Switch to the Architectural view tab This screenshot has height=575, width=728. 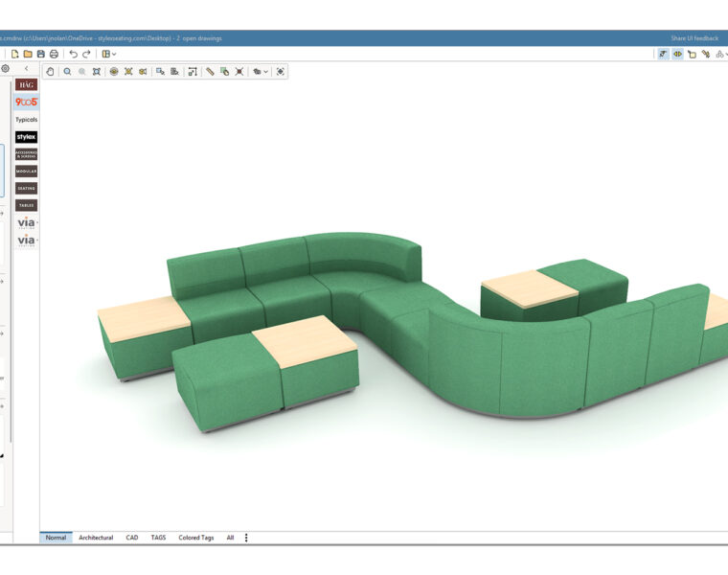pyautogui.click(x=96, y=538)
